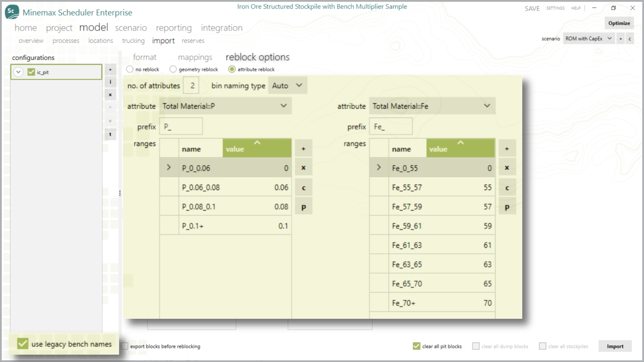Toggle clear all stockpiles checkbox
Viewport: 644px width, 362px height.
[542, 346]
